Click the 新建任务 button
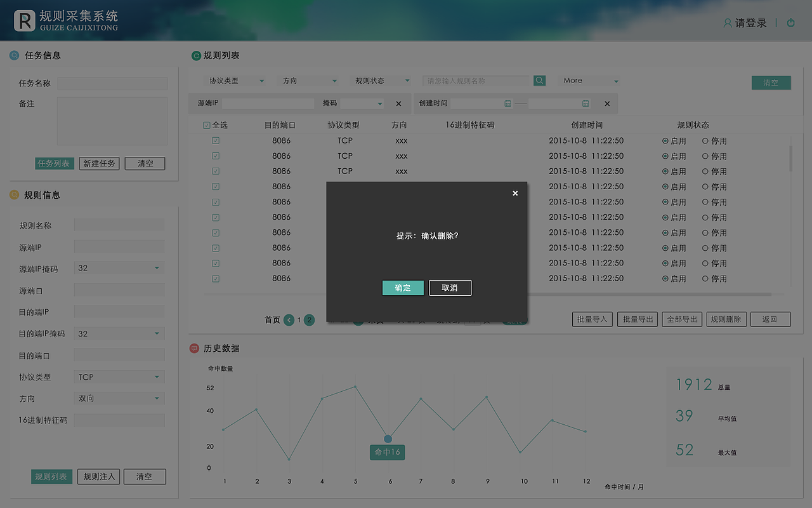 click(99, 163)
